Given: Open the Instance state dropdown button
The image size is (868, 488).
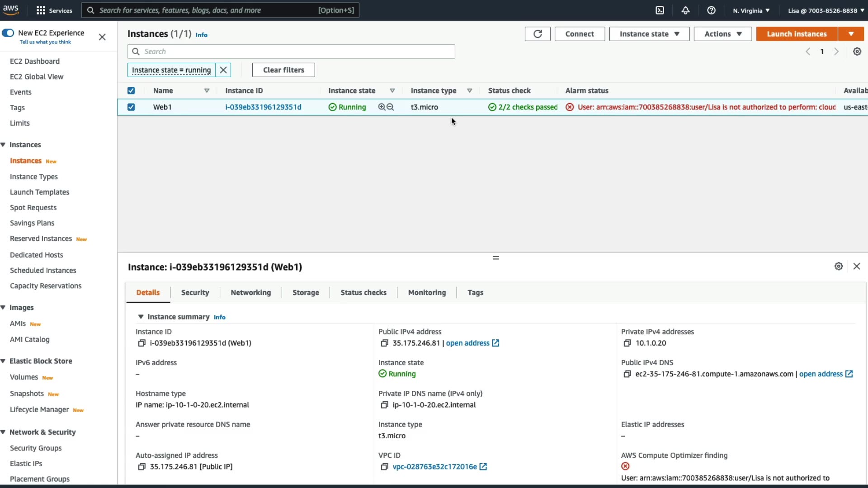Looking at the screenshot, I should coord(649,34).
